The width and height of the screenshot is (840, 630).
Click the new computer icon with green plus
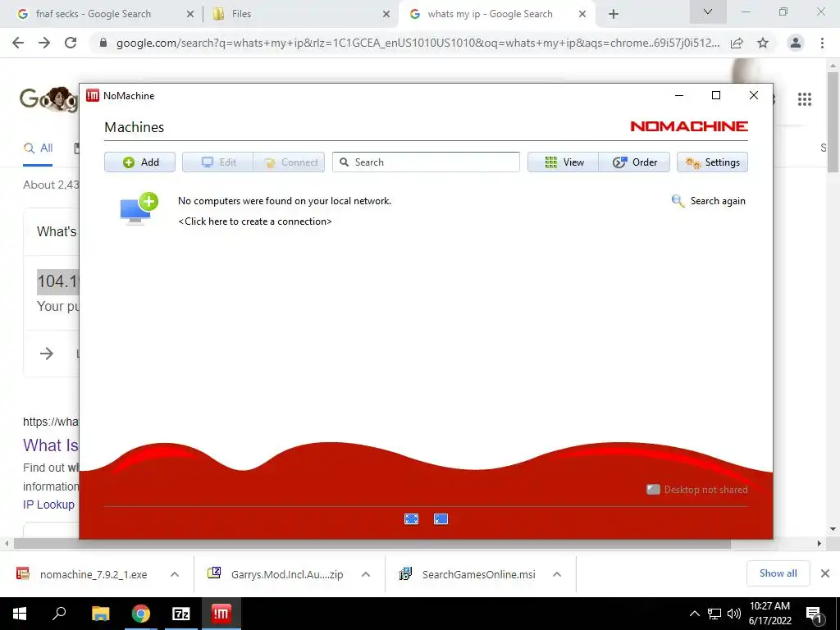click(x=139, y=208)
